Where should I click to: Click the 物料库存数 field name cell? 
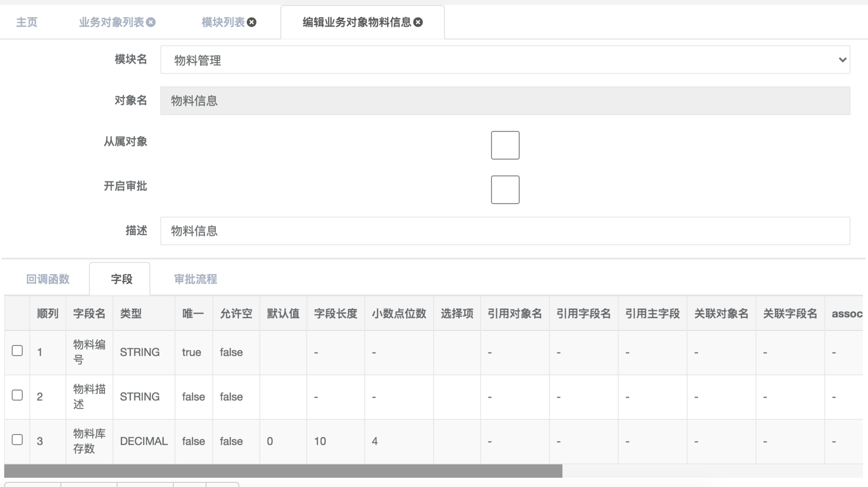pyautogui.click(x=90, y=441)
